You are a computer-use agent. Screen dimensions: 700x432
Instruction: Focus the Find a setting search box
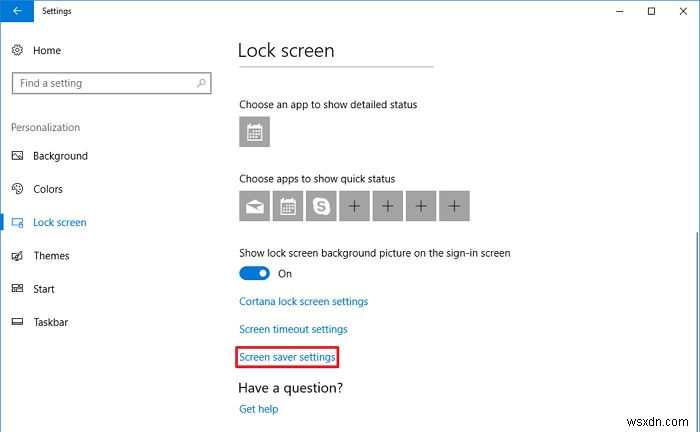[105, 83]
